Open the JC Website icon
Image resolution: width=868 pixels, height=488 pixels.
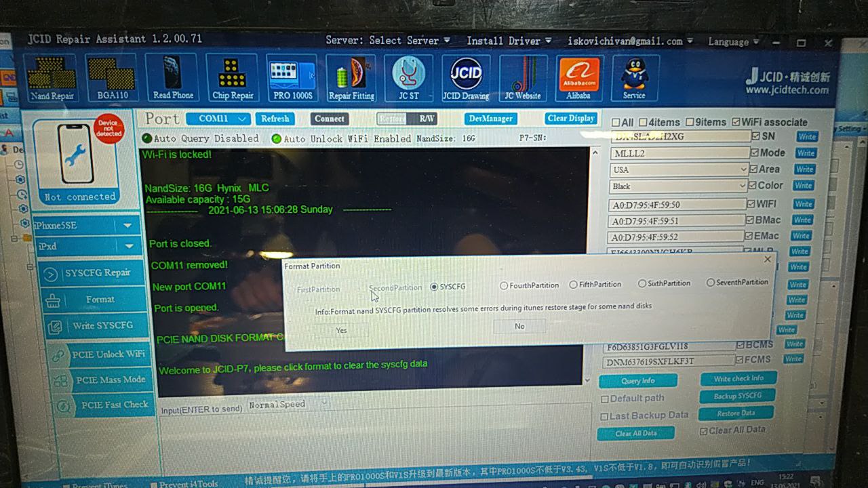click(x=523, y=78)
